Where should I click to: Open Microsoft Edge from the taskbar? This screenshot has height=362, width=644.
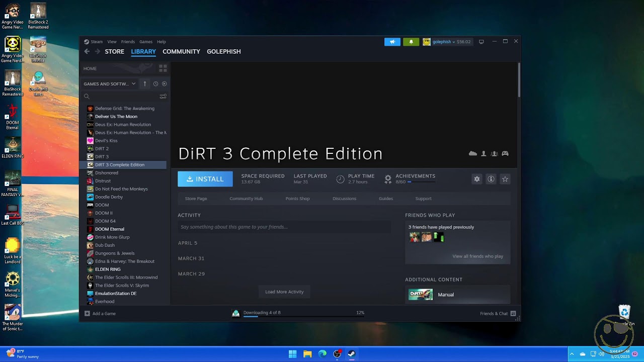pyautogui.click(x=323, y=354)
